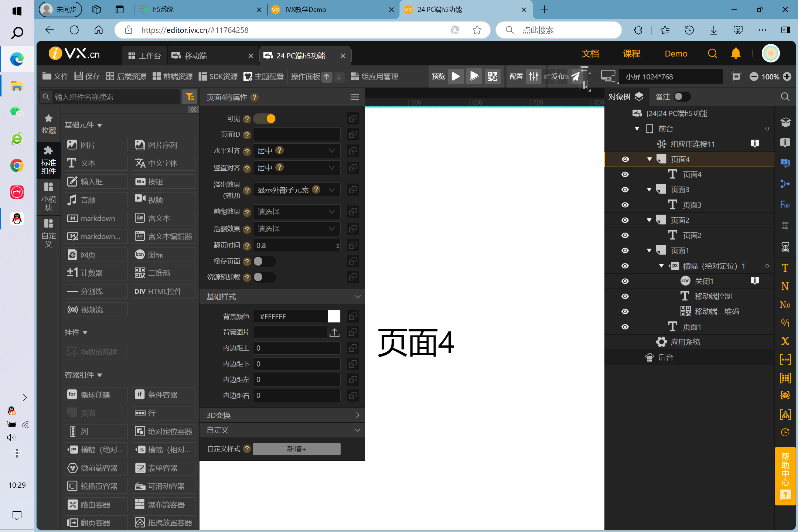Toggle visibility of 页面3 layer
Screen dimensions: 798x532
pos(625,190)
